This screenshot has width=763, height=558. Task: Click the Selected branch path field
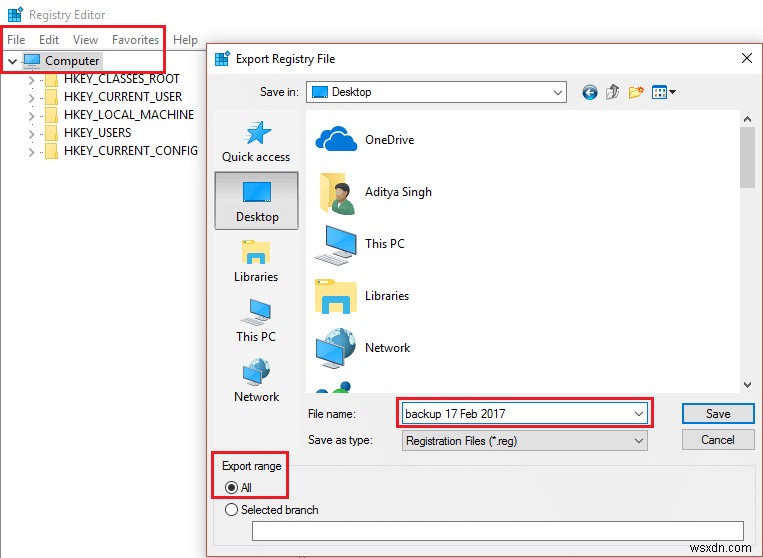click(x=497, y=531)
